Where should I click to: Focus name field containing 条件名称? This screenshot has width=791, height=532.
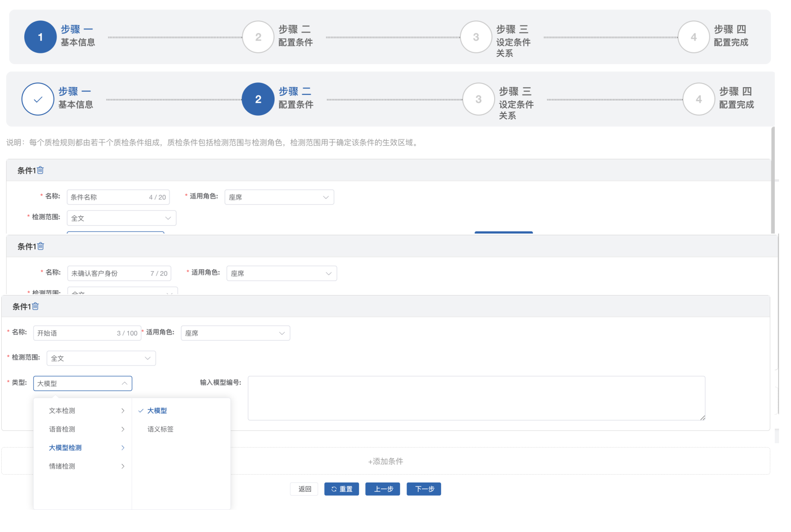click(118, 197)
